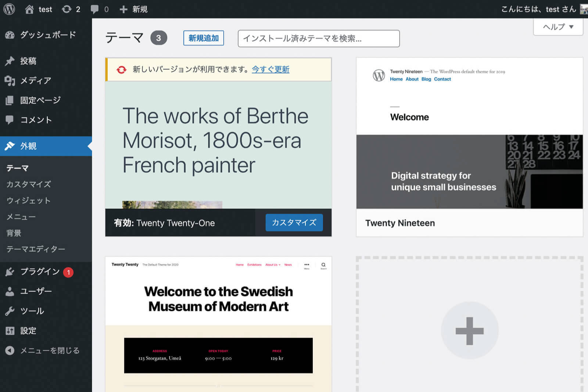Open the updates icon showing 2
Screen dimensions: 588x392
click(x=67, y=9)
